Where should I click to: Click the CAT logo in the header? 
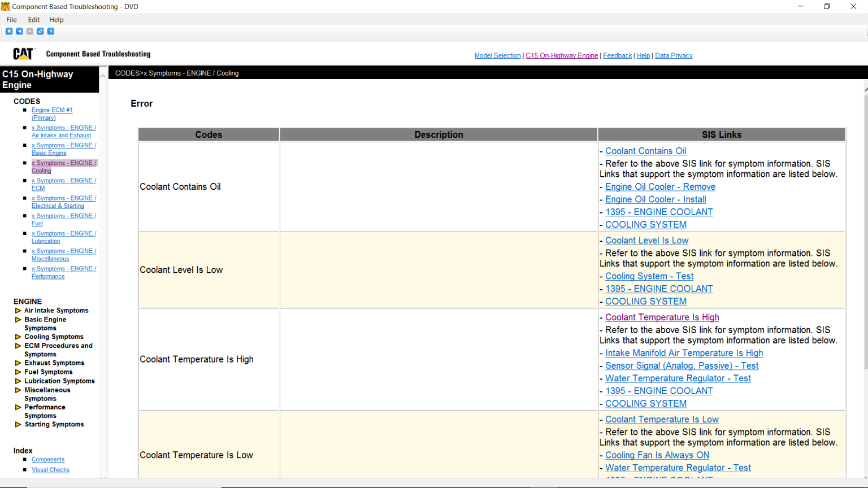pos(23,54)
